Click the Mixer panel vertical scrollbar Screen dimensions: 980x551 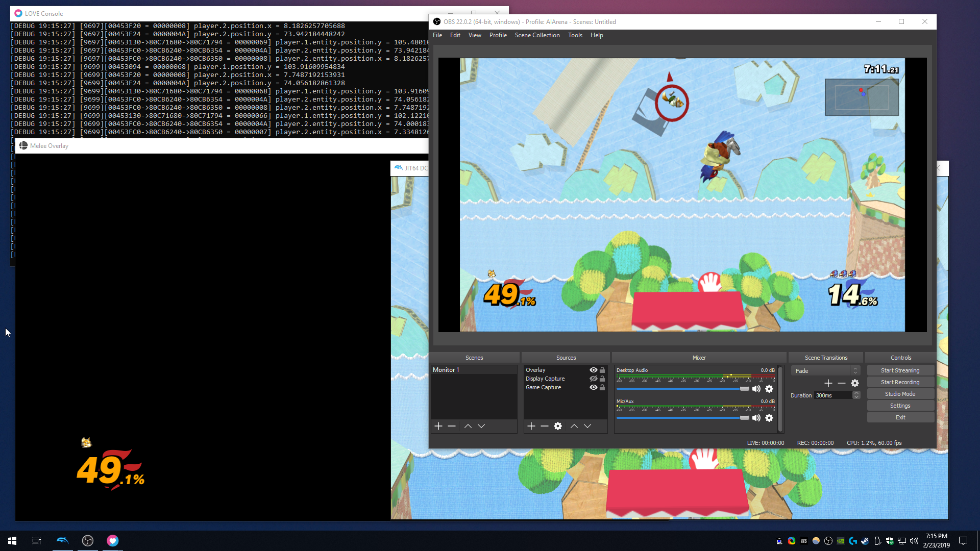pyautogui.click(x=780, y=399)
